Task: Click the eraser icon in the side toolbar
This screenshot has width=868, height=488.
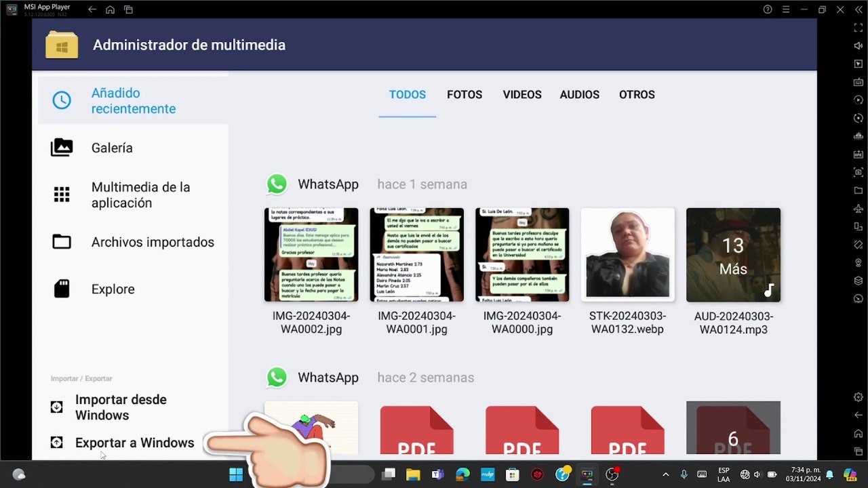Action: coord(858,245)
